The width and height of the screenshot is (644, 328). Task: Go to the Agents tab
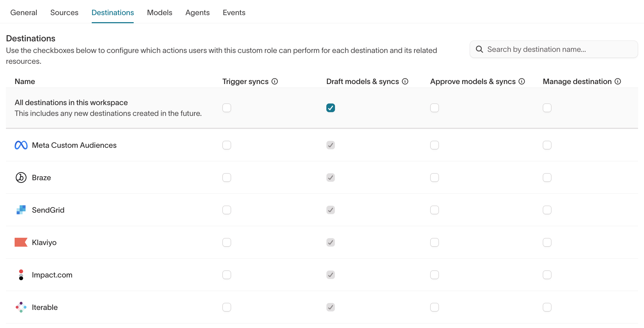point(198,12)
